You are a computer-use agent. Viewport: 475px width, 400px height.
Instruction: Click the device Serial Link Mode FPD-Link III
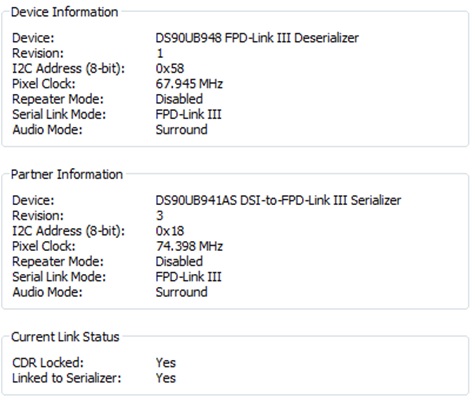pos(188,114)
